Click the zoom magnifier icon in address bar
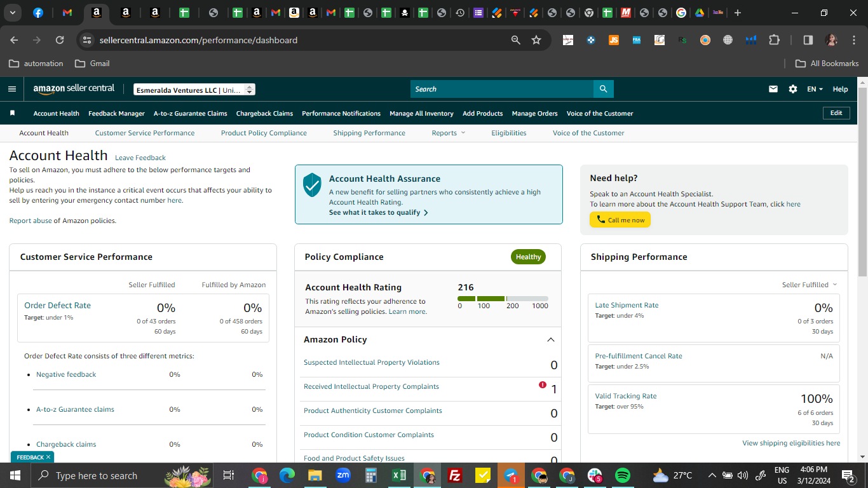The width and height of the screenshot is (868, 488). [516, 40]
